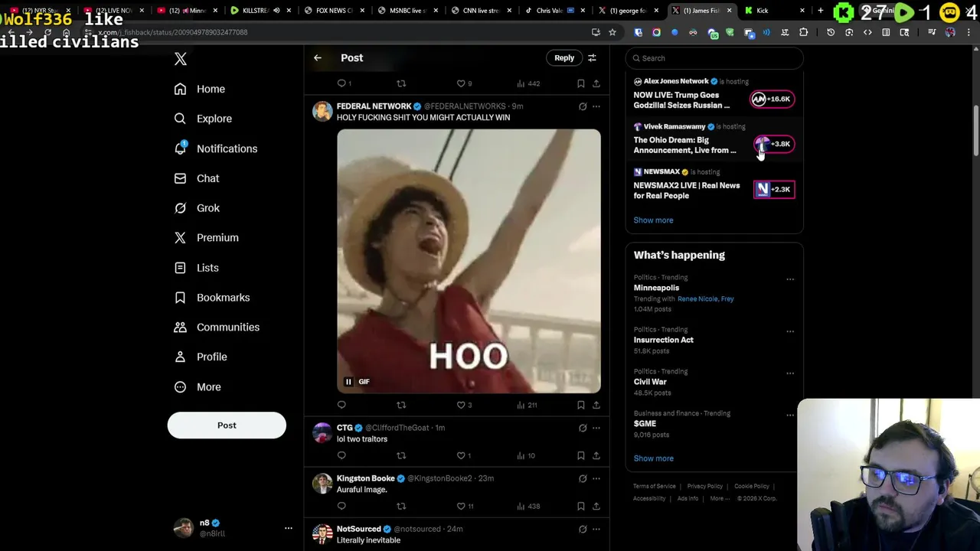980x551 pixels.
Task: Open Grok icon on FEDERAL NETWORK post
Action: pyautogui.click(x=583, y=106)
